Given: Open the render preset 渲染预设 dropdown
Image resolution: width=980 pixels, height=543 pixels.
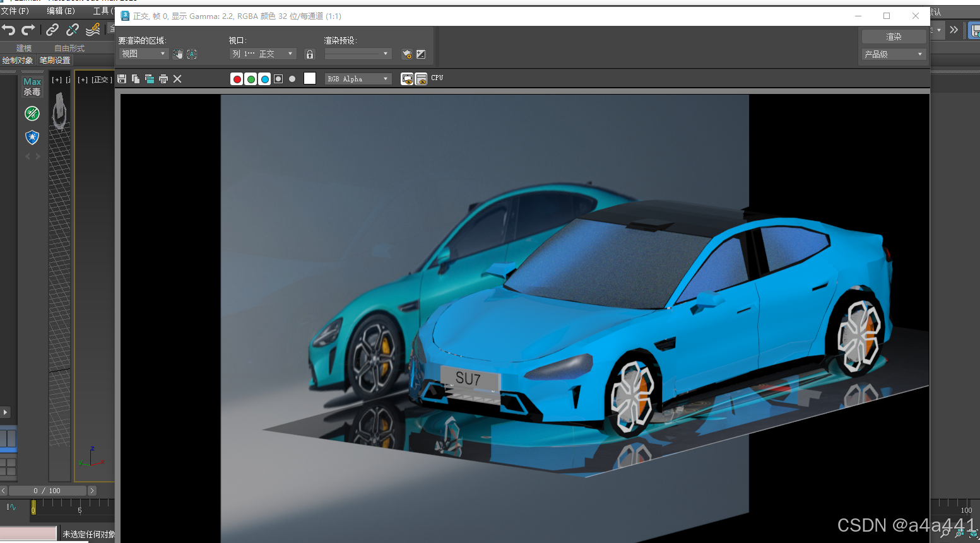Looking at the screenshot, I should pos(358,54).
